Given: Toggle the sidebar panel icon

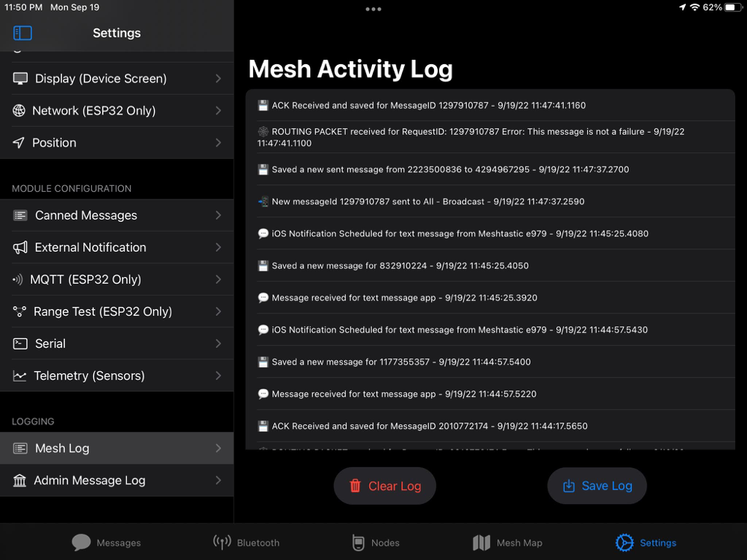Looking at the screenshot, I should click(22, 33).
